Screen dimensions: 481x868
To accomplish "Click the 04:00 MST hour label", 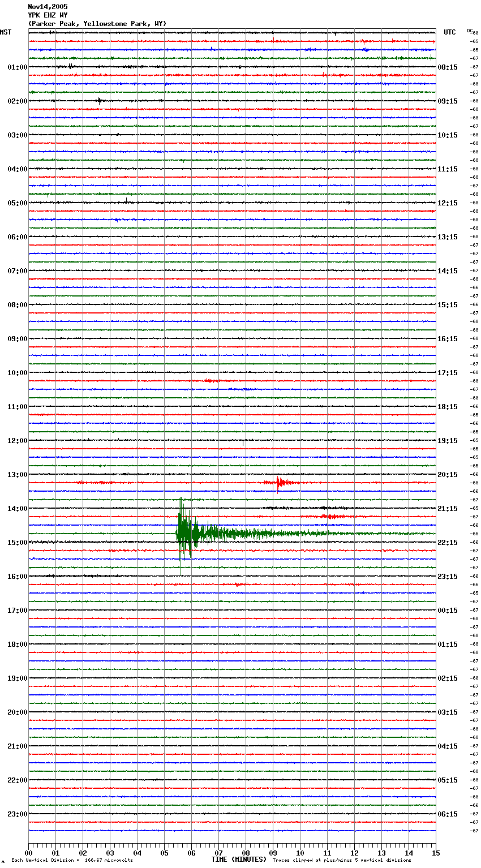I will (18, 169).
